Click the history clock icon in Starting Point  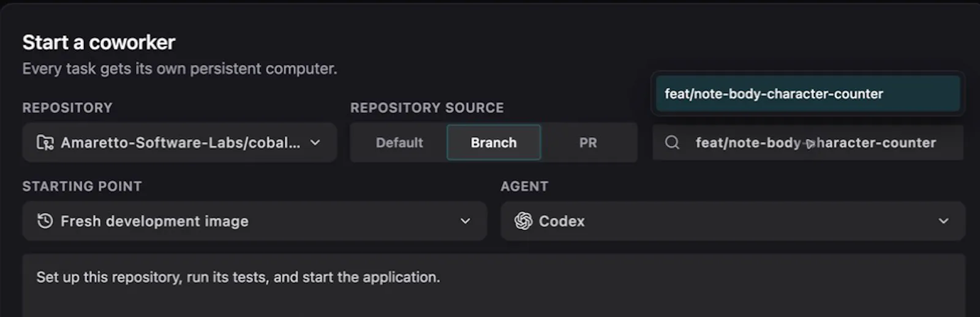(x=45, y=221)
